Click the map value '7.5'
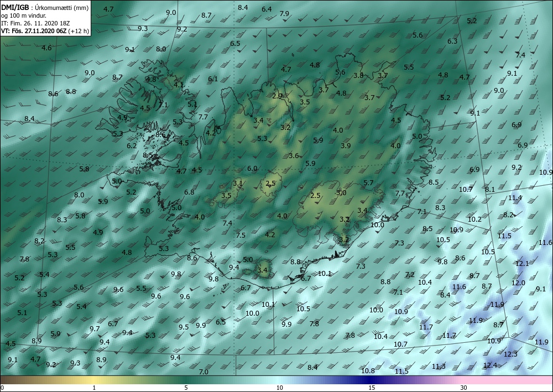 pos(241,235)
